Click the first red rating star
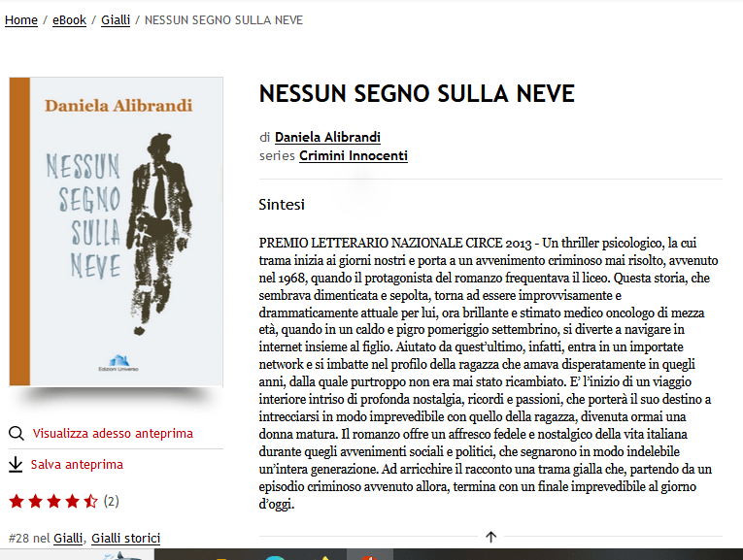743x560 pixels. coord(17,501)
